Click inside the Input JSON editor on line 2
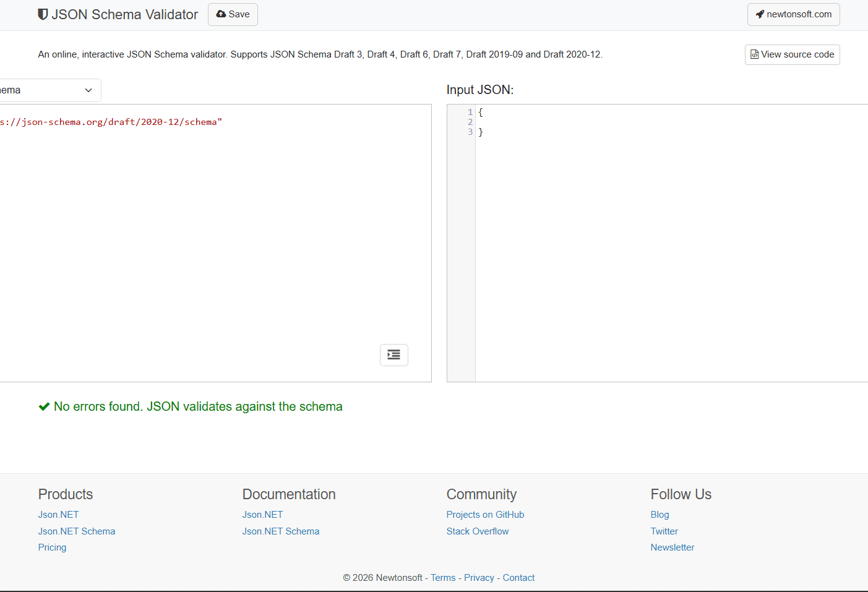 [x=671, y=122]
